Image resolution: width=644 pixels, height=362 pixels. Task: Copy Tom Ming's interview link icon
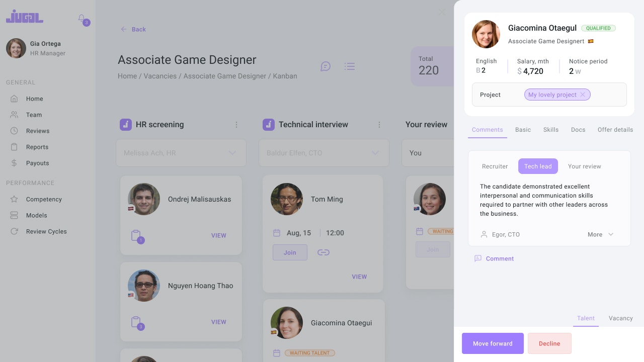click(x=324, y=252)
